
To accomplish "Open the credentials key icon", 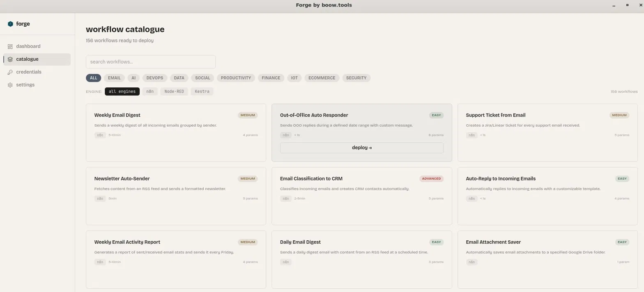I will point(10,72).
